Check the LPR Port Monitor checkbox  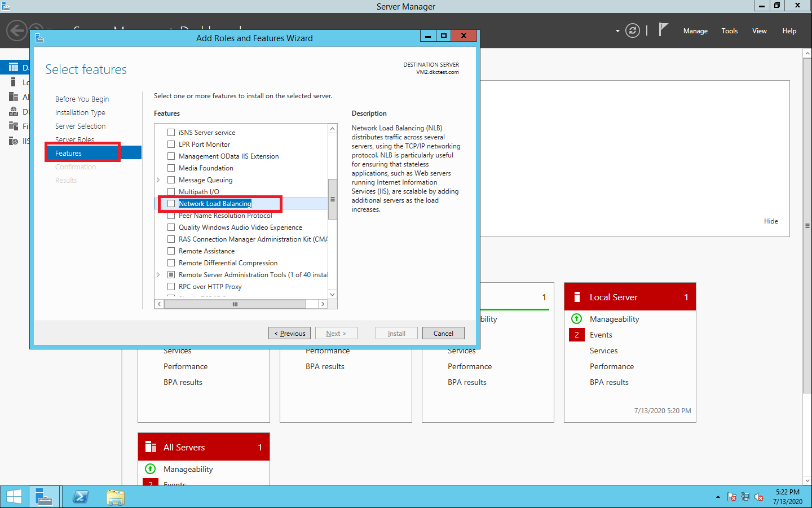point(171,144)
